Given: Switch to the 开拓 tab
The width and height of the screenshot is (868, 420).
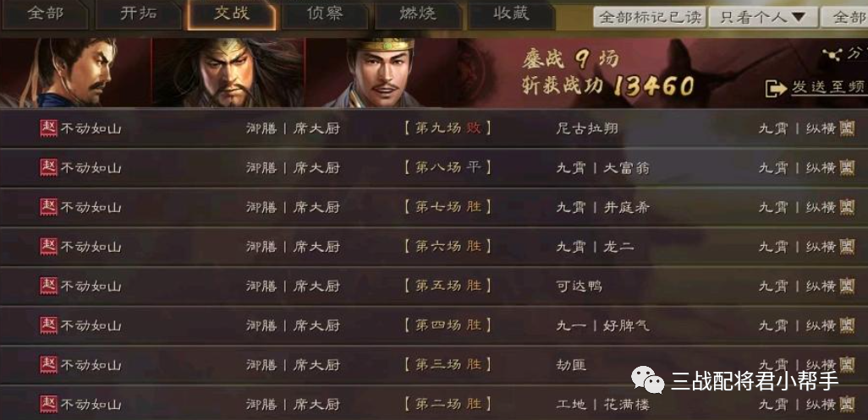Looking at the screenshot, I should click(139, 15).
